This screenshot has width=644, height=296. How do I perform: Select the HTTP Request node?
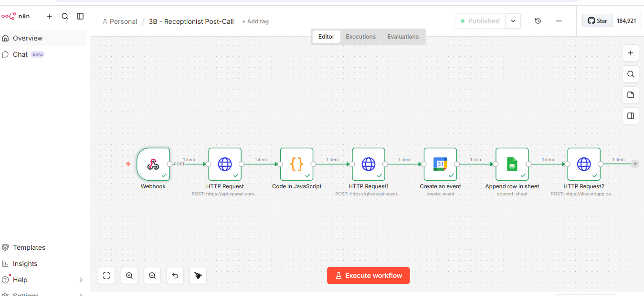pyautogui.click(x=225, y=164)
